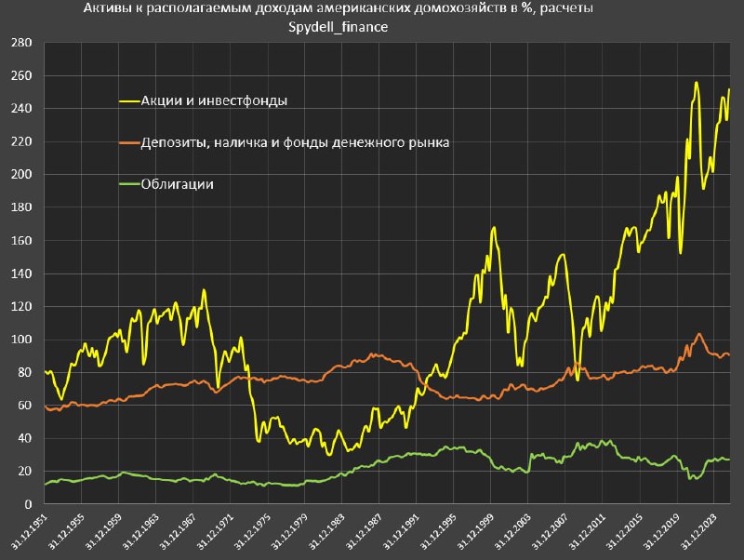Select the x-axis date "31.12.1955"
Viewport: 744px width, 560px height.
[66, 531]
